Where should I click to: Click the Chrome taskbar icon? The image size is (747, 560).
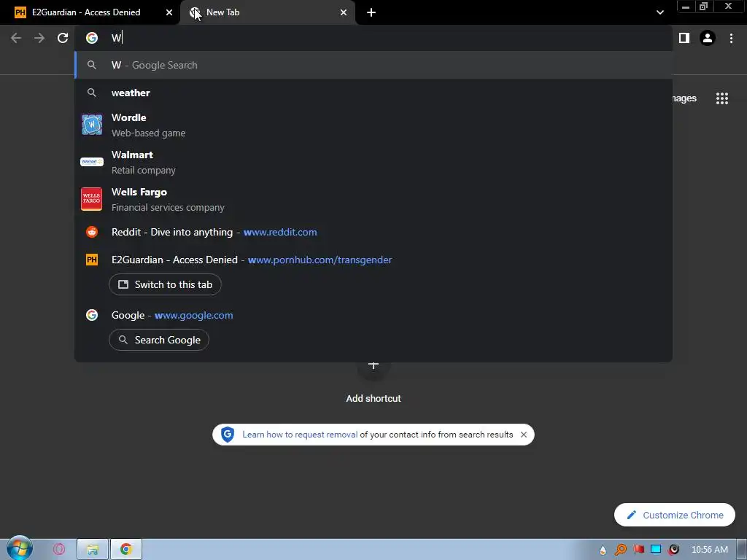click(x=126, y=549)
